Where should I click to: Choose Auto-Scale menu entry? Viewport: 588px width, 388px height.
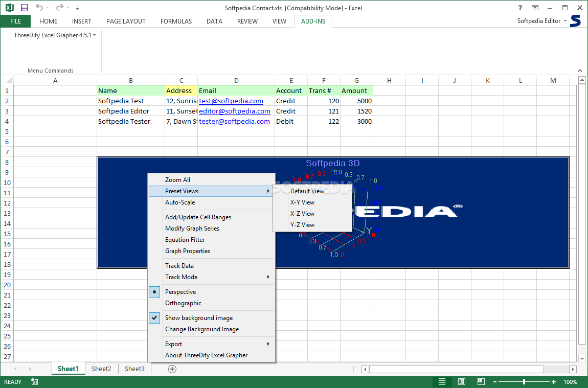(212, 202)
